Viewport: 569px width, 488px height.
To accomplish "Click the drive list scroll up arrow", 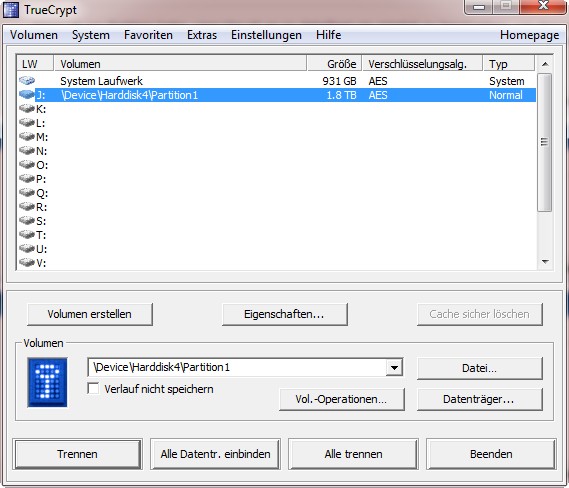I will (545, 64).
